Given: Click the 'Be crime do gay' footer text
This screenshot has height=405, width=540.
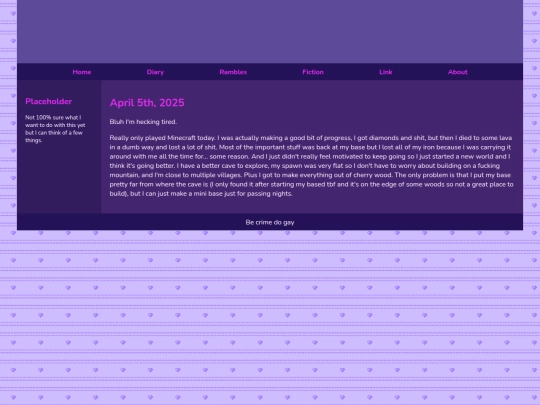Looking at the screenshot, I should 270,222.
